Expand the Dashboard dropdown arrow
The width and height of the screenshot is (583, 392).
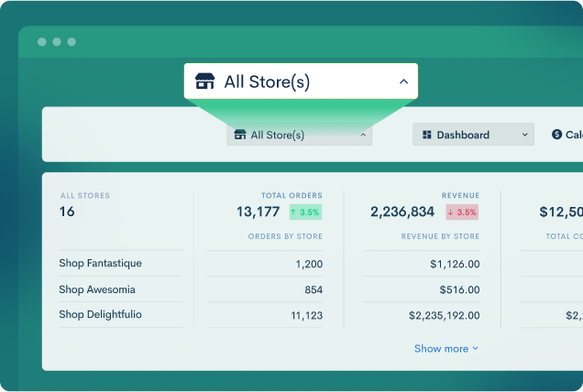[x=525, y=135]
